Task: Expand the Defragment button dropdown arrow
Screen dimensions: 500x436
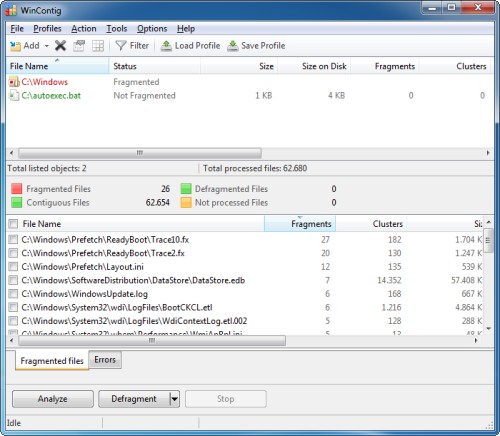Action: tap(175, 399)
